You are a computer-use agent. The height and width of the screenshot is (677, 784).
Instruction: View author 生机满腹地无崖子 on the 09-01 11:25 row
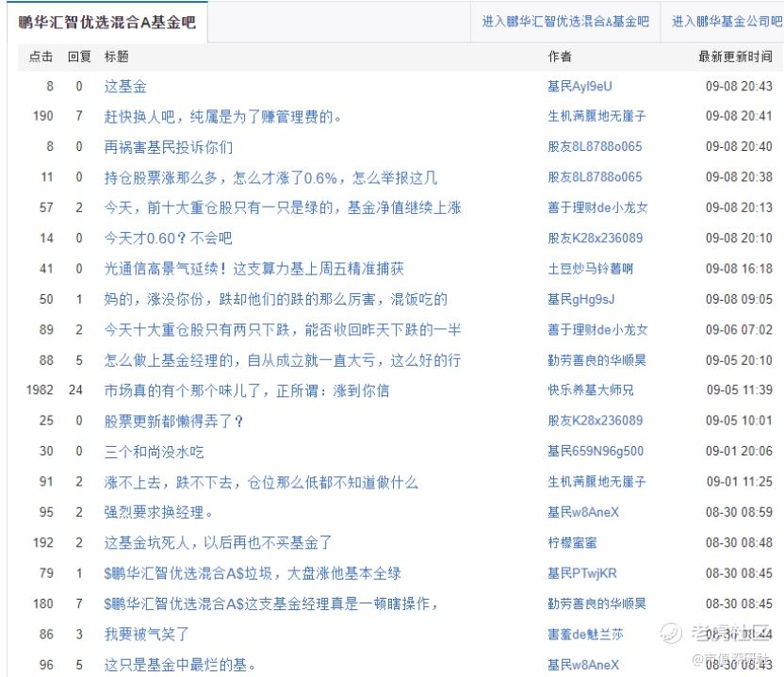[596, 483]
